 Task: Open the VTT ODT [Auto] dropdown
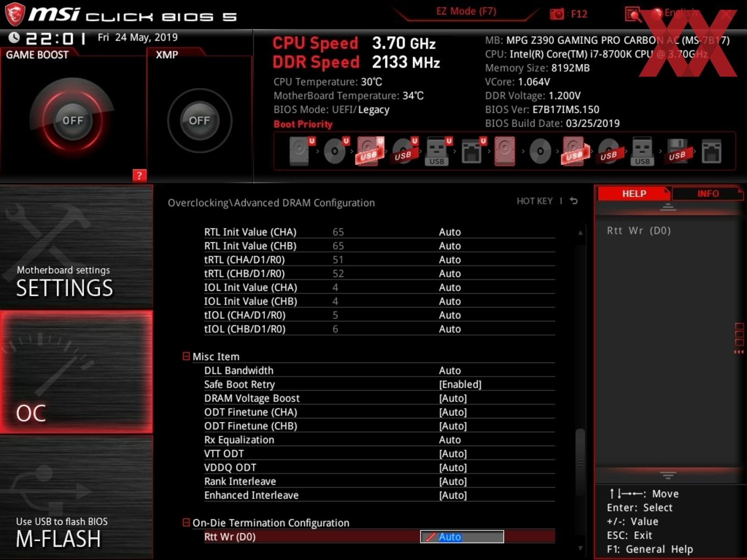453,453
